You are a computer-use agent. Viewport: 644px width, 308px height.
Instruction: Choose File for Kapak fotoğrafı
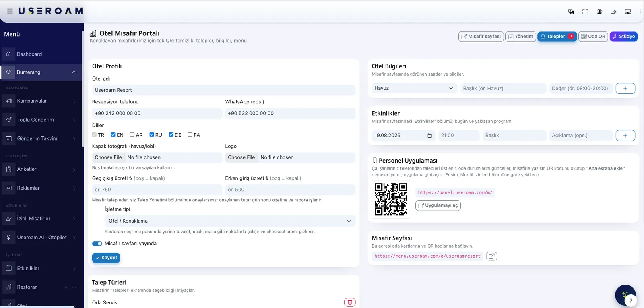[108, 157]
